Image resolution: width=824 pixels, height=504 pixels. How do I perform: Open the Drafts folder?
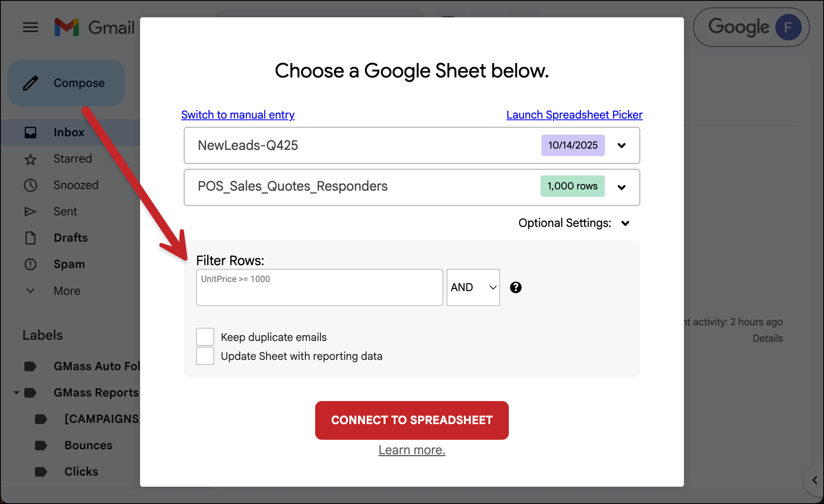(x=70, y=238)
